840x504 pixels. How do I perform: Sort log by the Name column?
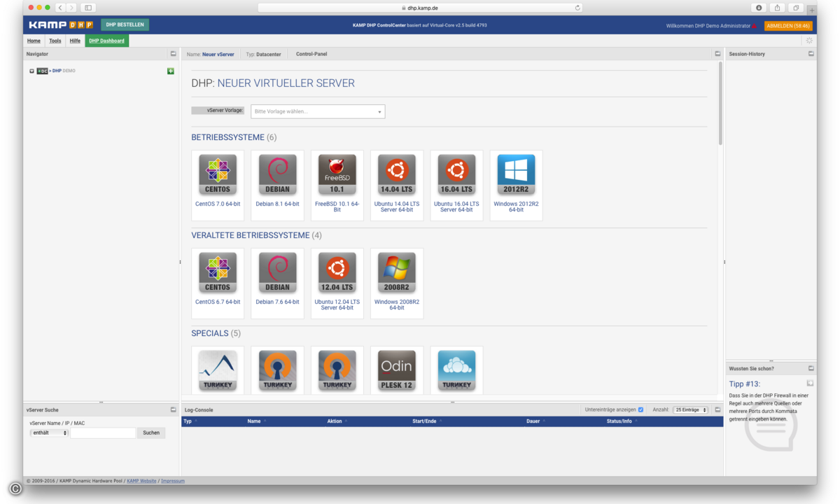[253, 421]
